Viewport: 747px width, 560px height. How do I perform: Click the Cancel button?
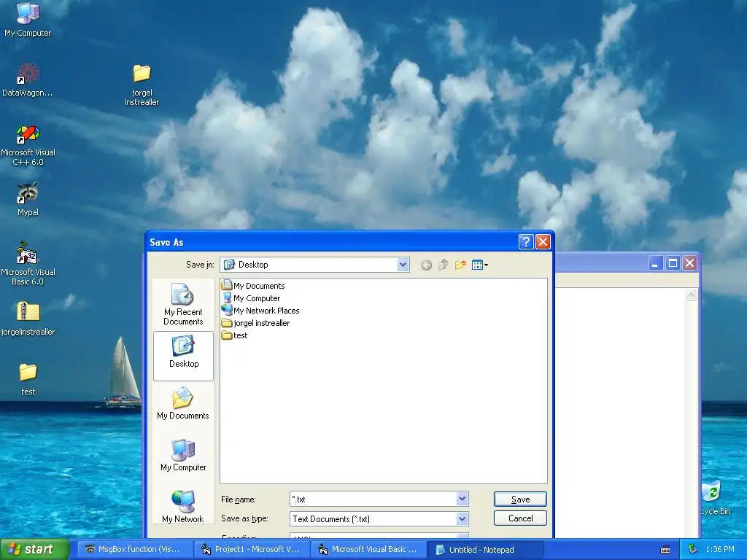click(520, 518)
